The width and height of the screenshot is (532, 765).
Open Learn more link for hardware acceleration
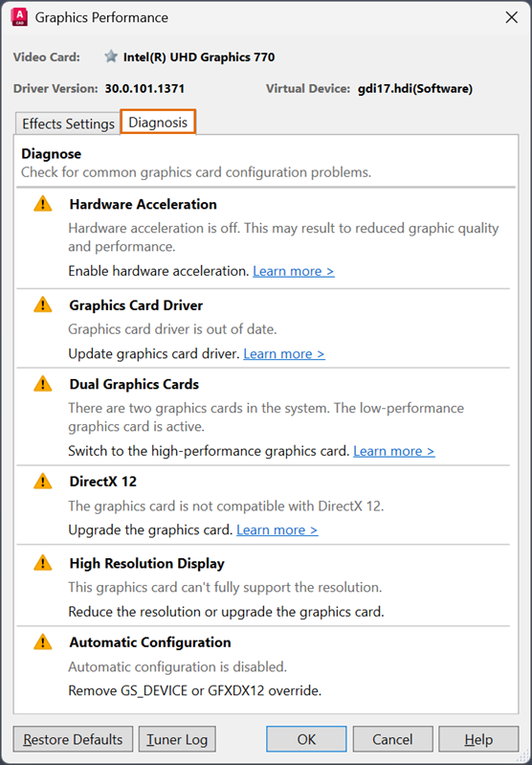pyautogui.click(x=294, y=271)
